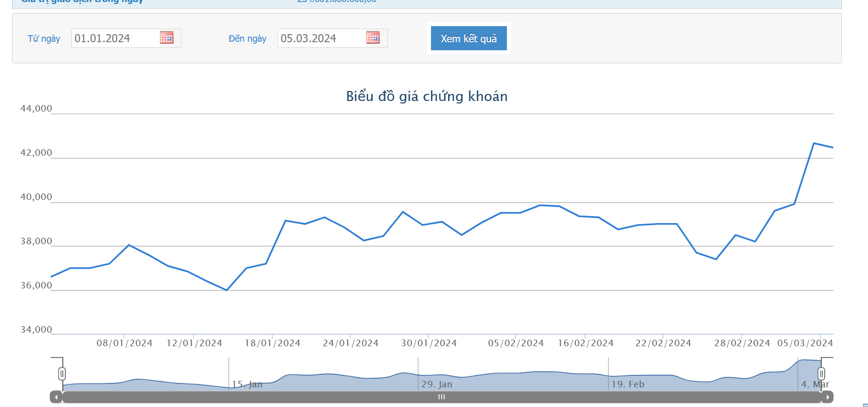This screenshot has width=868, height=407.
Task: Click the Từ ngày label
Action: click(x=44, y=39)
